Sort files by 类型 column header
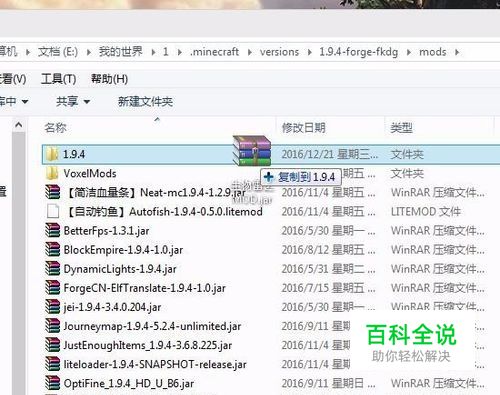 pyautogui.click(x=401, y=127)
